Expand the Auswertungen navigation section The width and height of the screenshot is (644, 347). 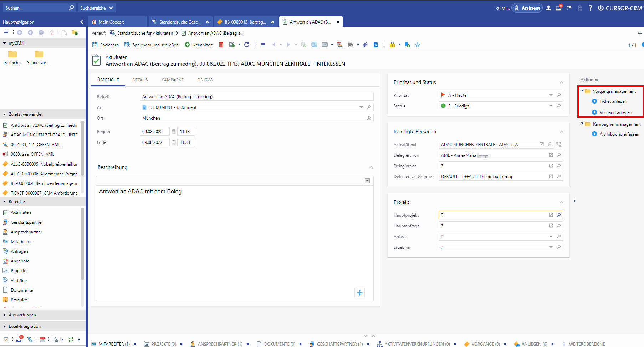point(5,315)
